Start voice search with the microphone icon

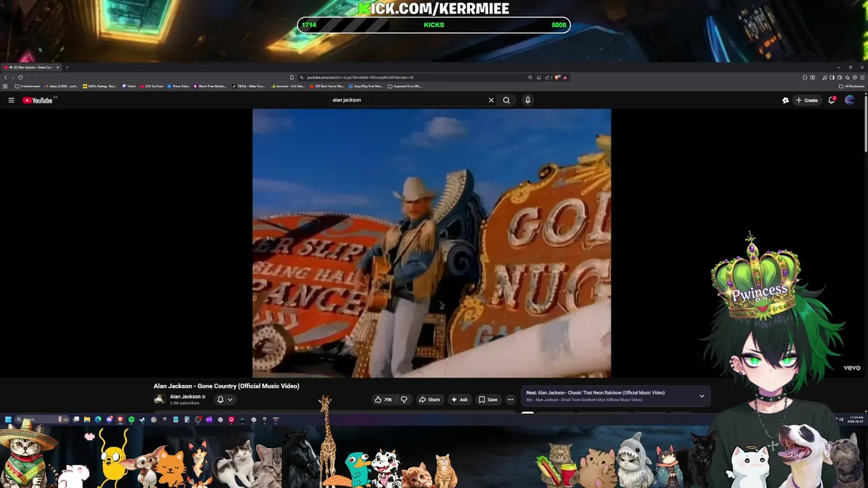coord(528,100)
